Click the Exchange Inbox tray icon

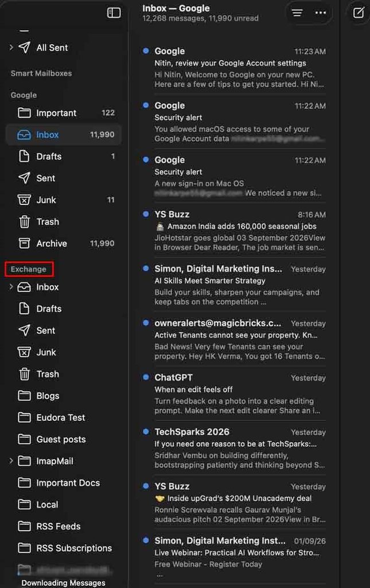pos(24,287)
